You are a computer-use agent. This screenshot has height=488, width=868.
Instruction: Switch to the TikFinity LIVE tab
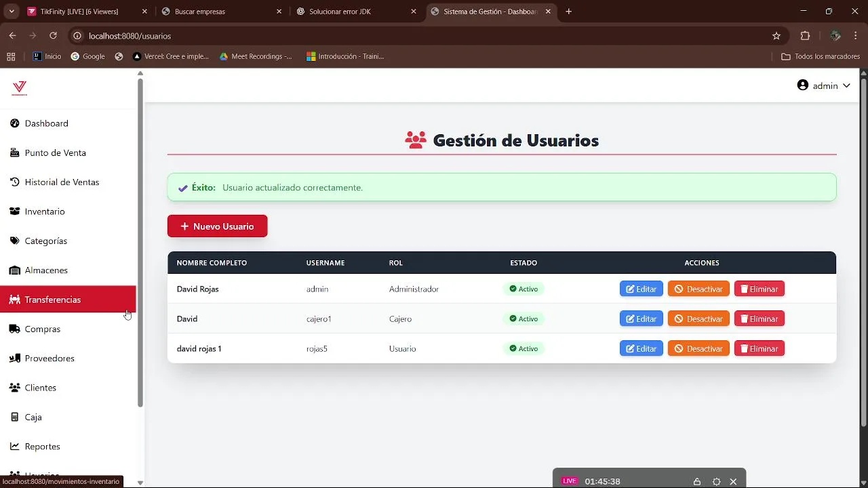pos(87,12)
